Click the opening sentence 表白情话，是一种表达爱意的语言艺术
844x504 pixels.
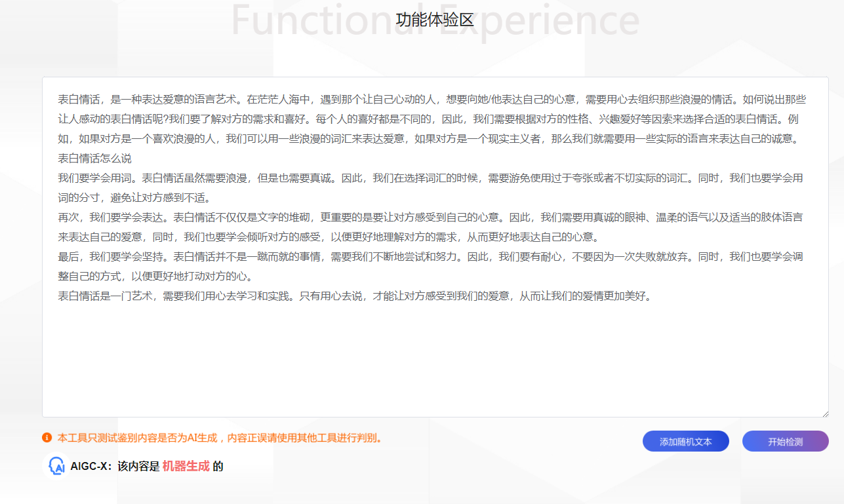point(150,100)
